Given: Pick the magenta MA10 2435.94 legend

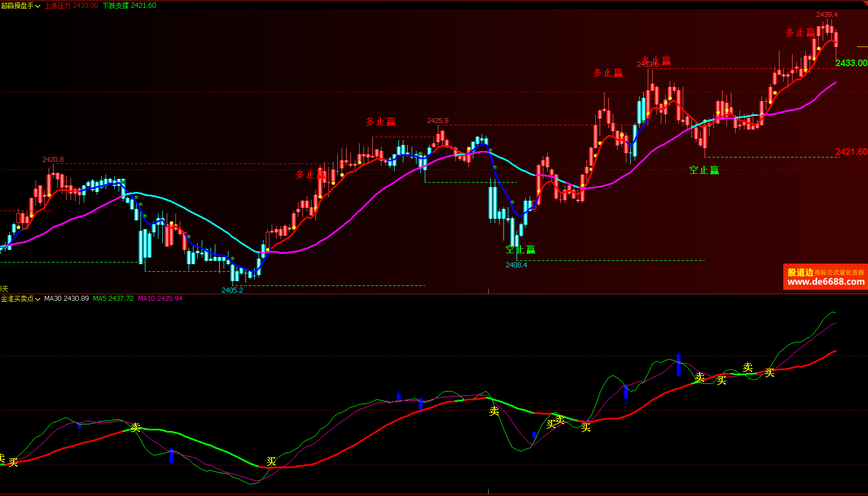Looking at the screenshot, I should [160, 299].
